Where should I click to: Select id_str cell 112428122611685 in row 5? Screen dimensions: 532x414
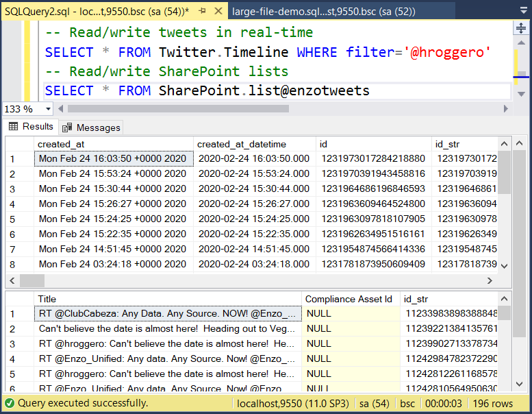click(x=449, y=374)
